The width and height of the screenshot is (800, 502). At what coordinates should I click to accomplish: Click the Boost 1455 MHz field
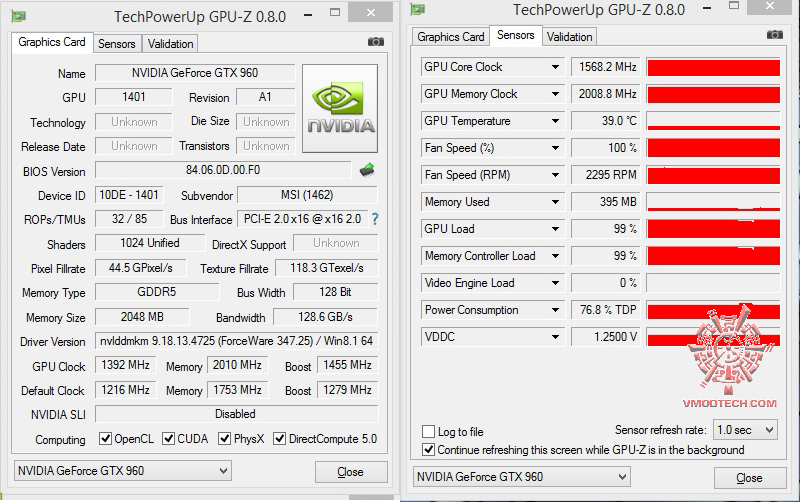[347, 365]
